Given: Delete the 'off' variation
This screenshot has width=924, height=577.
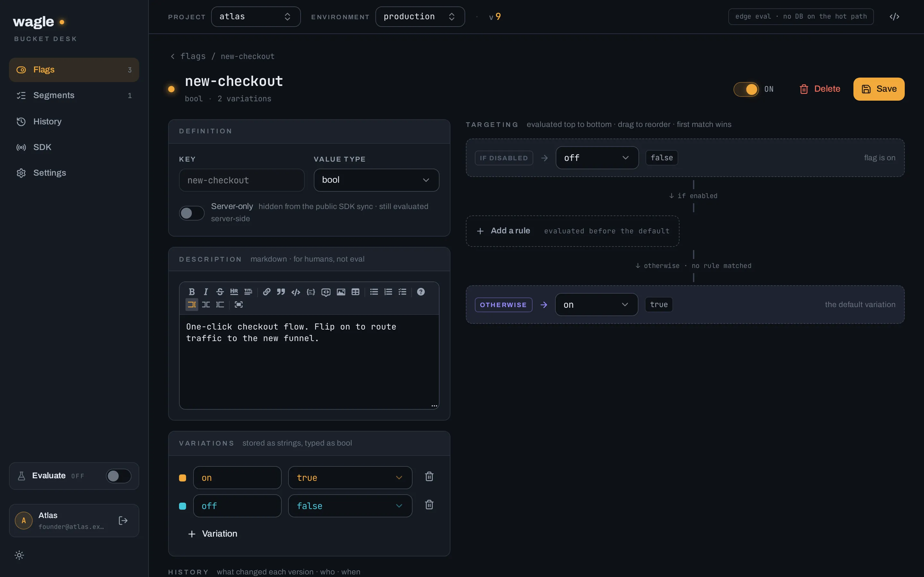Looking at the screenshot, I should pos(429,505).
